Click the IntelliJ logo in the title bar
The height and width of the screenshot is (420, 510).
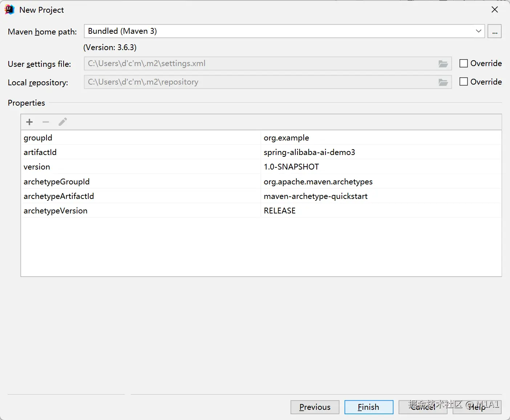point(9,10)
